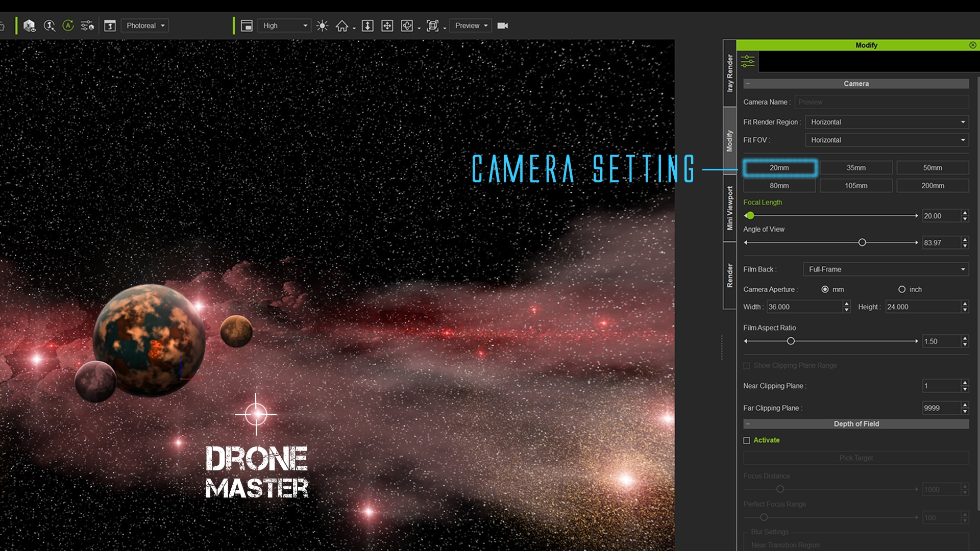Expand the Fit Render Region dropdown
Image resolution: width=980 pixels, height=551 pixels.
point(887,122)
